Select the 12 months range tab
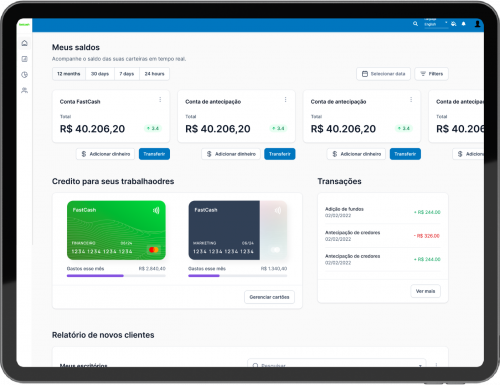500x385 pixels. [69, 74]
